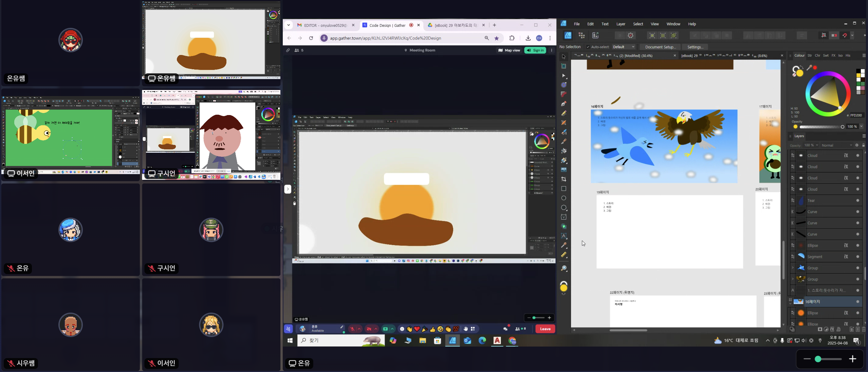This screenshot has height=372, width=868.
Task: Select the Pencil tool
Action: tap(564, 113)
